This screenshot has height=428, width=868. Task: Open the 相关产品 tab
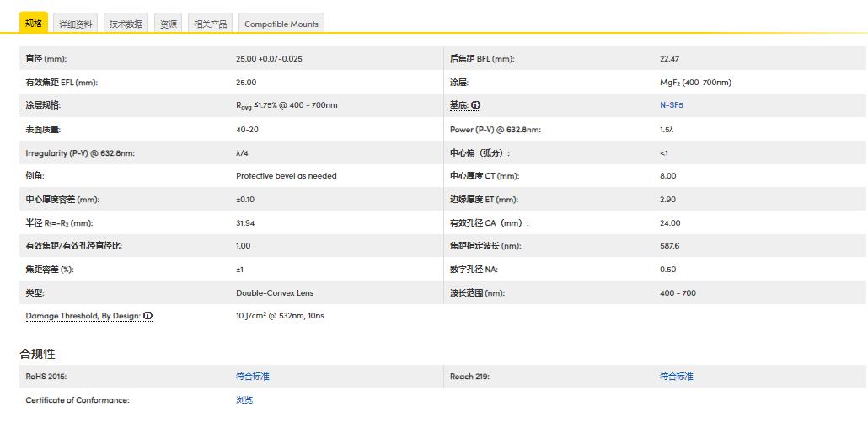coord(211,24)
